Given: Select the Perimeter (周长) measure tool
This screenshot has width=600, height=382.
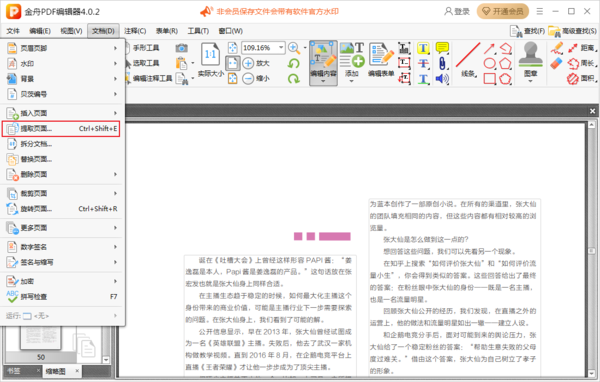Looking at the screenshot, I should pyautogui.click(x=582, y=63).
